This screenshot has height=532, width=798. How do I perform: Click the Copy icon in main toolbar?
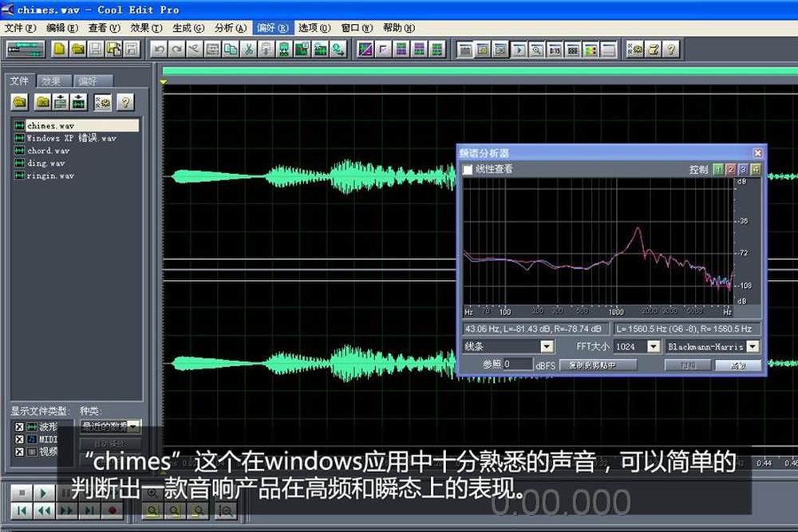click(x=231, y=49)
